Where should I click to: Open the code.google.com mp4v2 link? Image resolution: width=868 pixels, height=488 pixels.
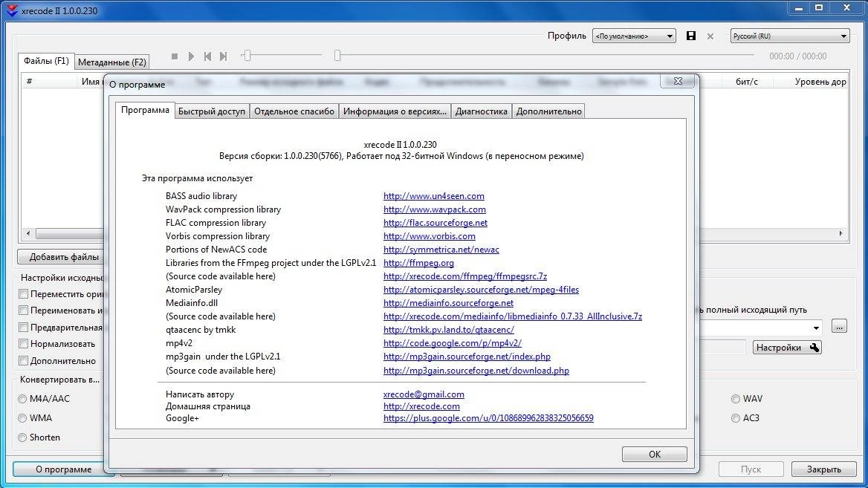pyautogui.click(x=453, y=343)
